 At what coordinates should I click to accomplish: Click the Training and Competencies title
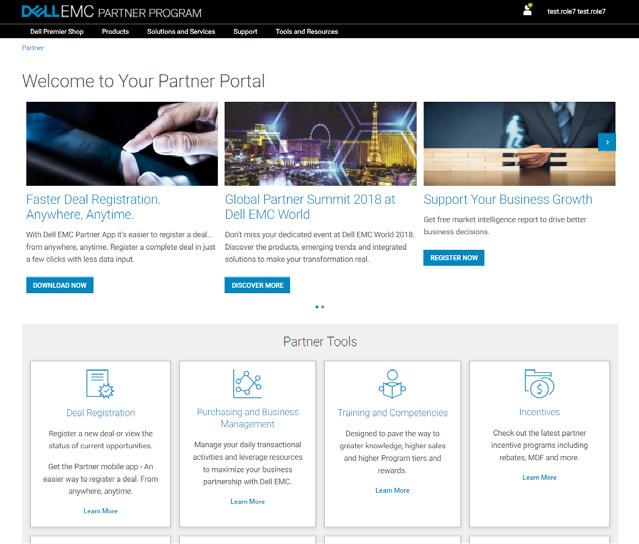click(392, 413)
